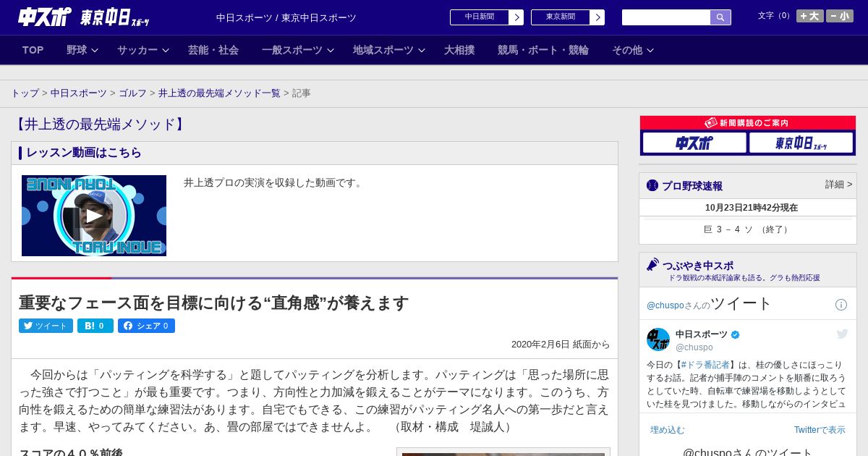Click トップ breadcrumb link
Image resolution: width=868 pixels, height=456 pixels.
(x=25, y=93)
